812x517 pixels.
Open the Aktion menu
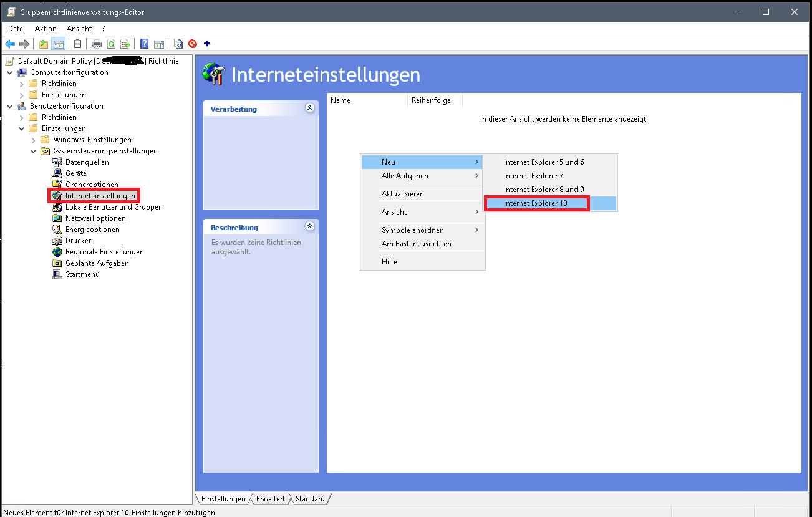46,29
